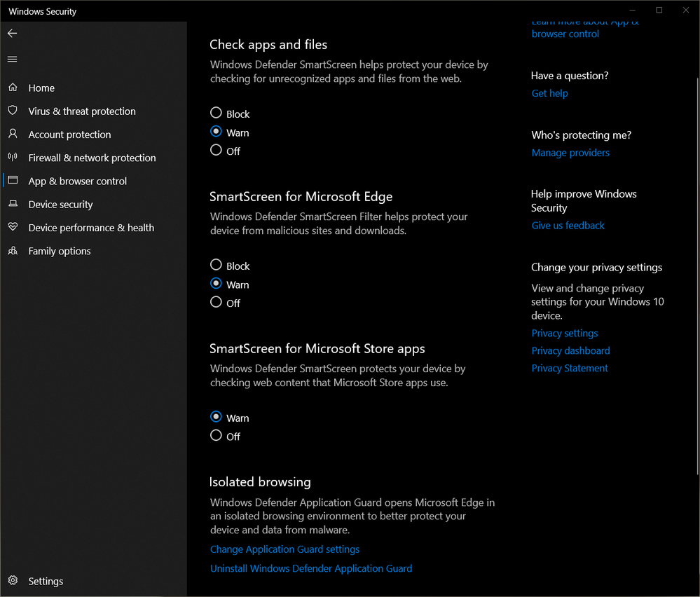Click the App & browser control window icon

13,180
